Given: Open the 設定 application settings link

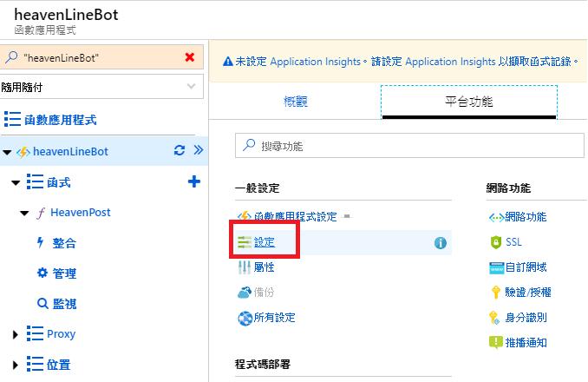Looking at the screenshot, I should (265, 242).
